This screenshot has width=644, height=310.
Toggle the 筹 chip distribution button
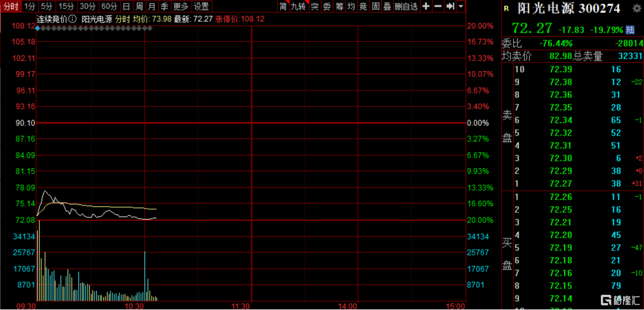(339, 6)
